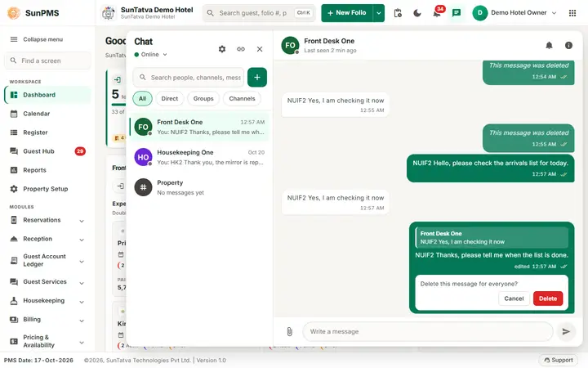Click the SunPMS logo icon
The height and width of the screenshot is (368, 588).
click(14, 13)
